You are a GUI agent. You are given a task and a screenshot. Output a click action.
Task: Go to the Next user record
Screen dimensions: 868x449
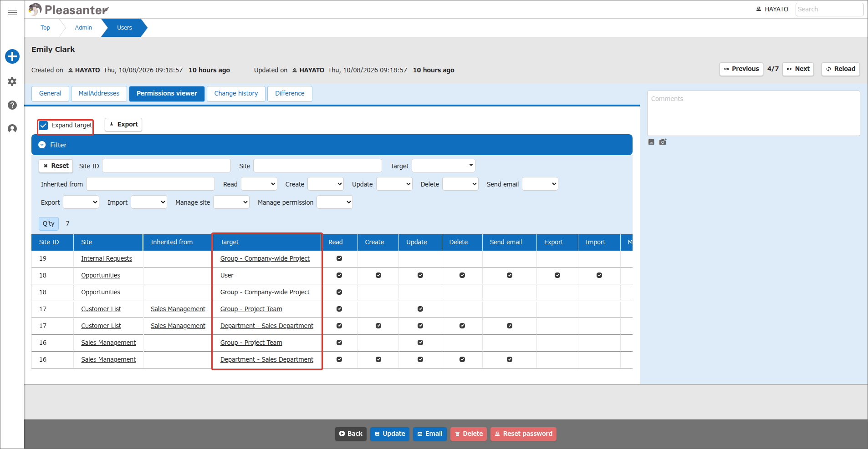798,69
